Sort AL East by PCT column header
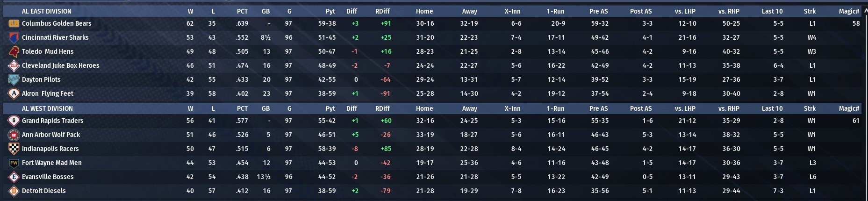Viewport: 868px width, 201px height. coord(242,11)
